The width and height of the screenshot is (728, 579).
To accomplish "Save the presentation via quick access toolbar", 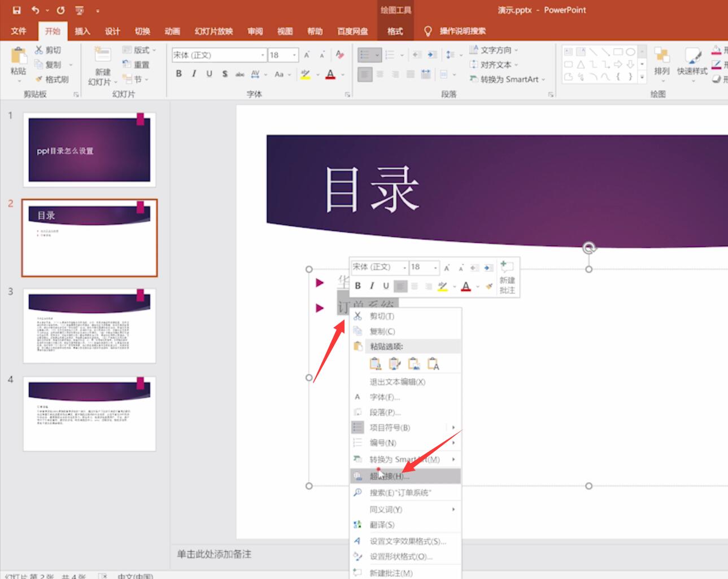I will click(16, 10).
